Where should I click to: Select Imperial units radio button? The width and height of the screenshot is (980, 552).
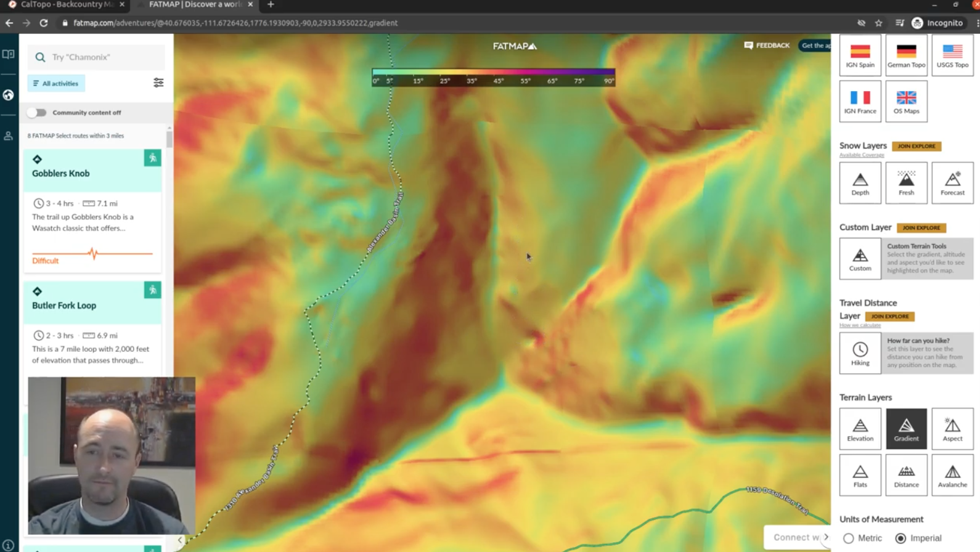(900, 538)
